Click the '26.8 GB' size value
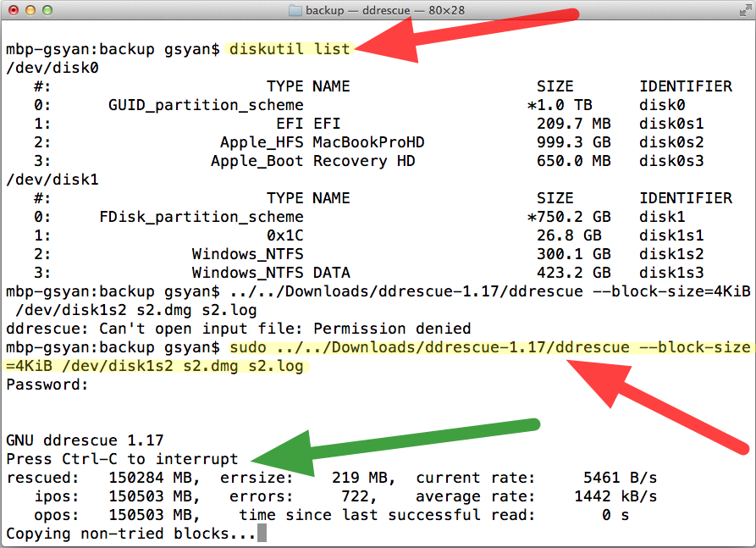 pos(569,235)
